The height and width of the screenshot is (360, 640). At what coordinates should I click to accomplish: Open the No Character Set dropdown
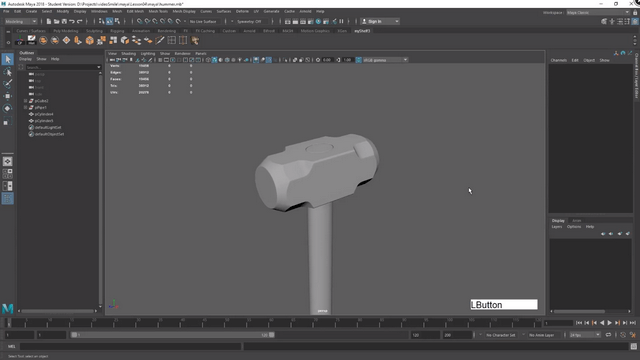pos(501,335)
